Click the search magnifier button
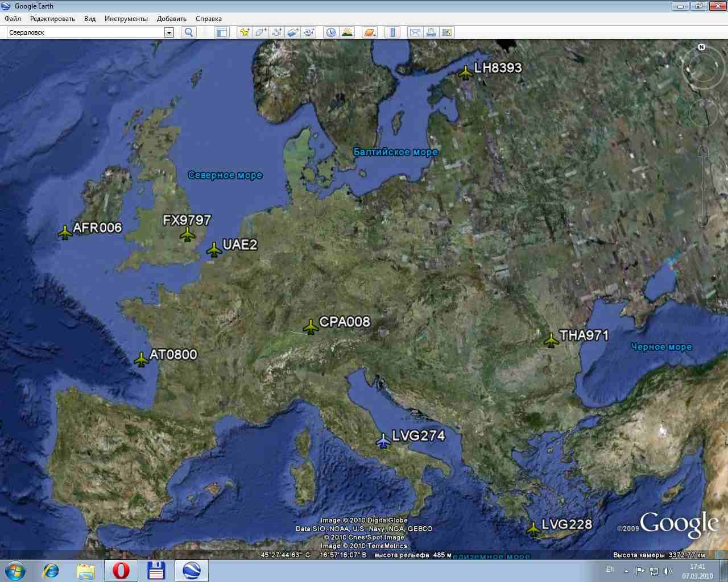 pyautogui.click(x=189, y=32)
